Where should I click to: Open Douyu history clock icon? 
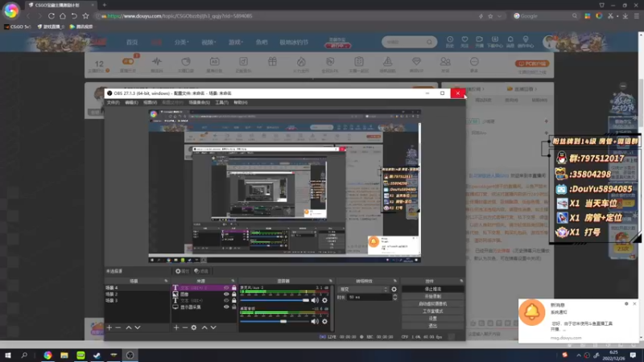click(450, 42)
